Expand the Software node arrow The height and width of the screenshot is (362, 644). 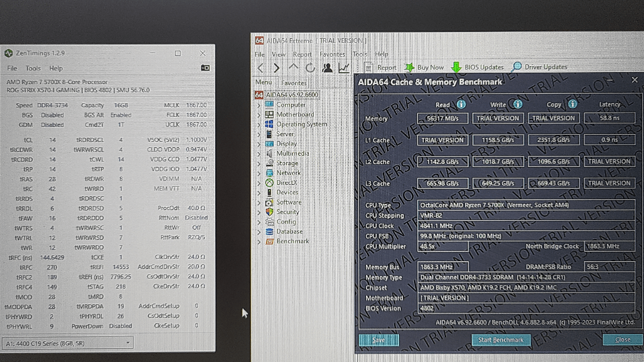[259, 203]
